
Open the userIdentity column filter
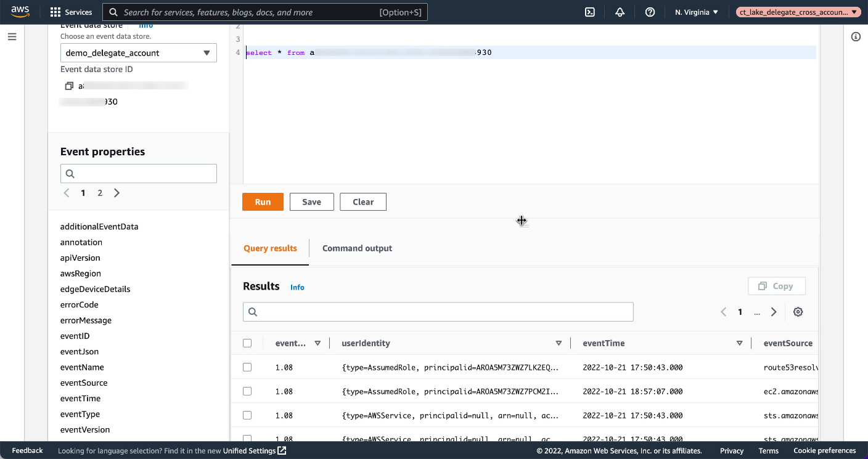(x=559, y=343)
